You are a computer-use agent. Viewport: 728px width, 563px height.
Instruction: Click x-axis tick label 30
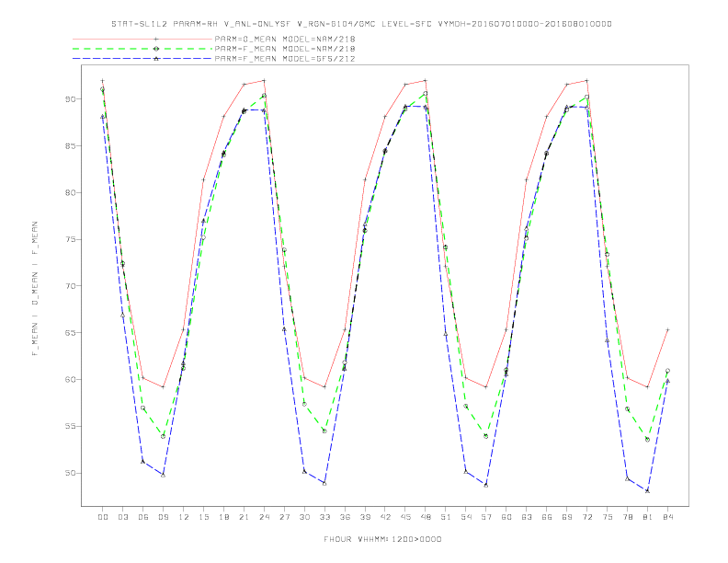(304, 517)
